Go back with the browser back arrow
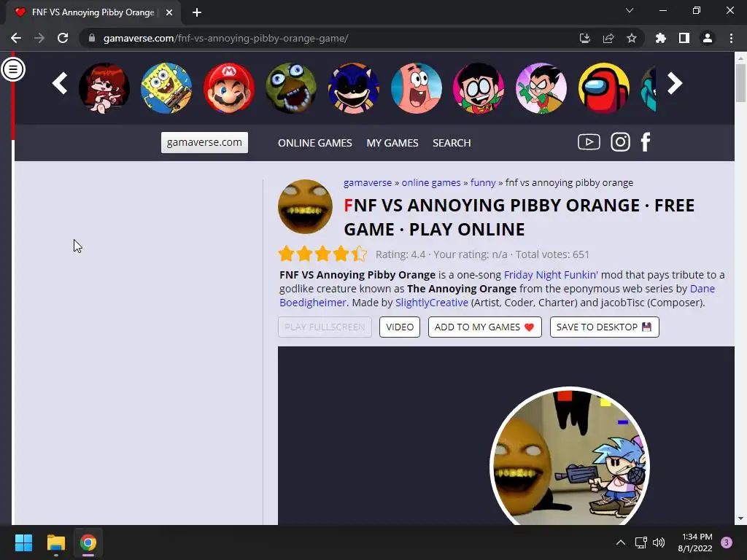The width and height of the screenshot is (747, 560). coord(16,38)
